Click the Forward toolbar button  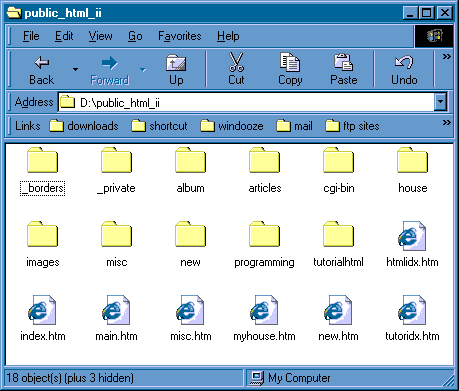[x=109, y=70]
